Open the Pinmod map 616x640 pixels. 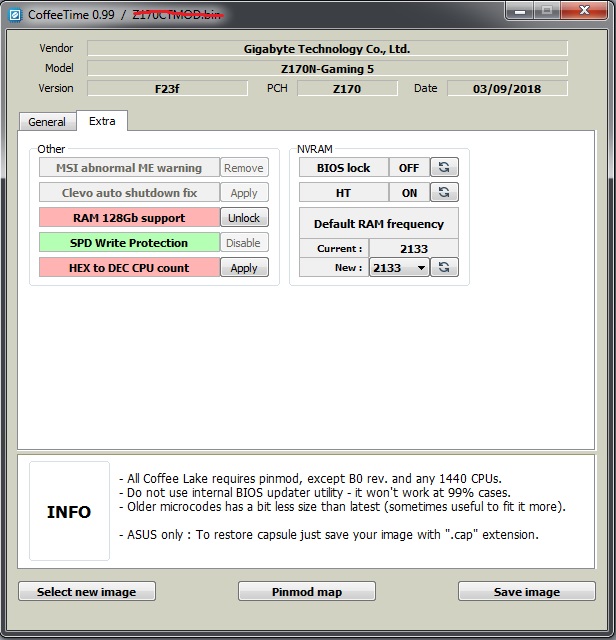[x=307, y=591]
